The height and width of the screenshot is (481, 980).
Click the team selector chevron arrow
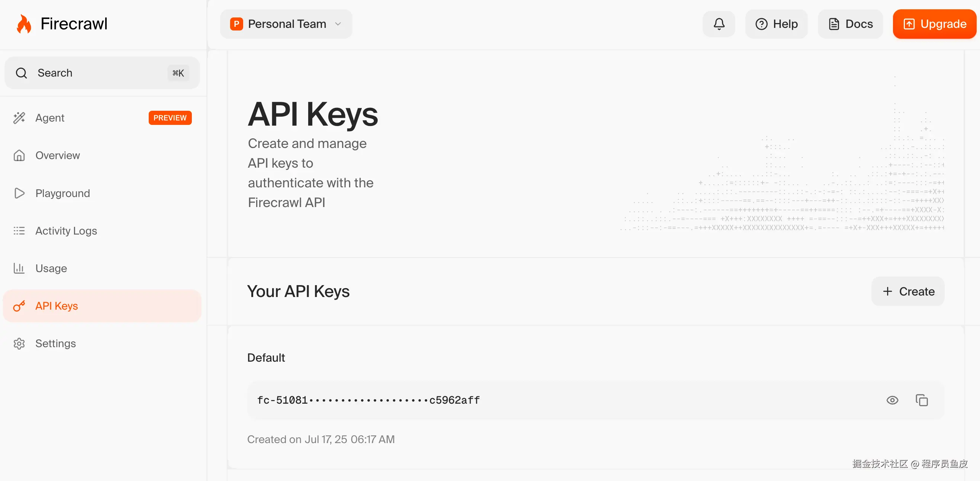click(x=338, y=24)
